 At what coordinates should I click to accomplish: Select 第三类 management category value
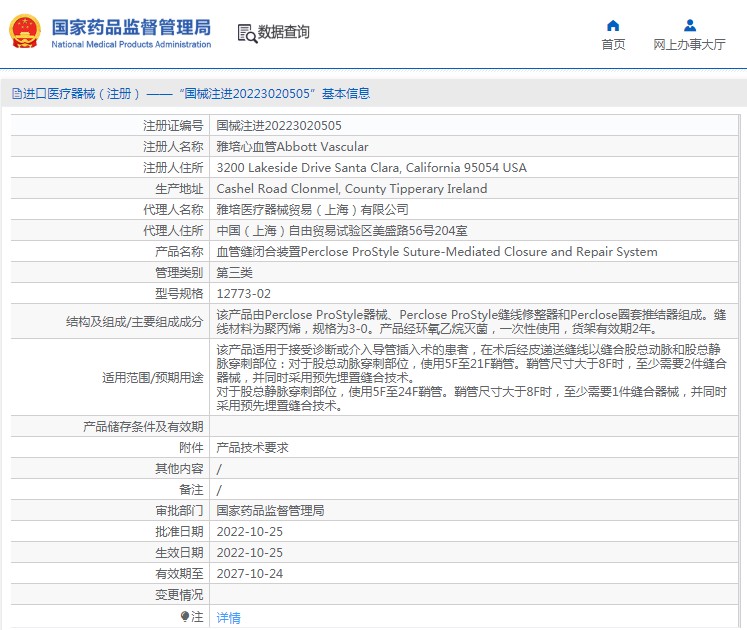234,273
